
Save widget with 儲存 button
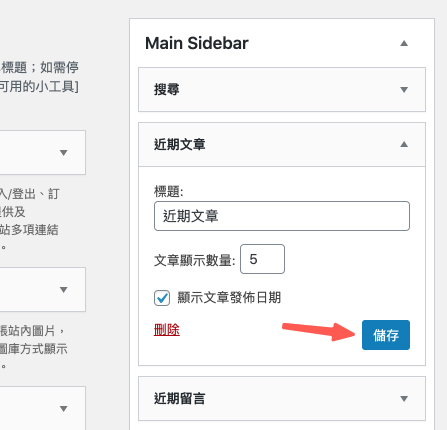click(x=386, y=335)
